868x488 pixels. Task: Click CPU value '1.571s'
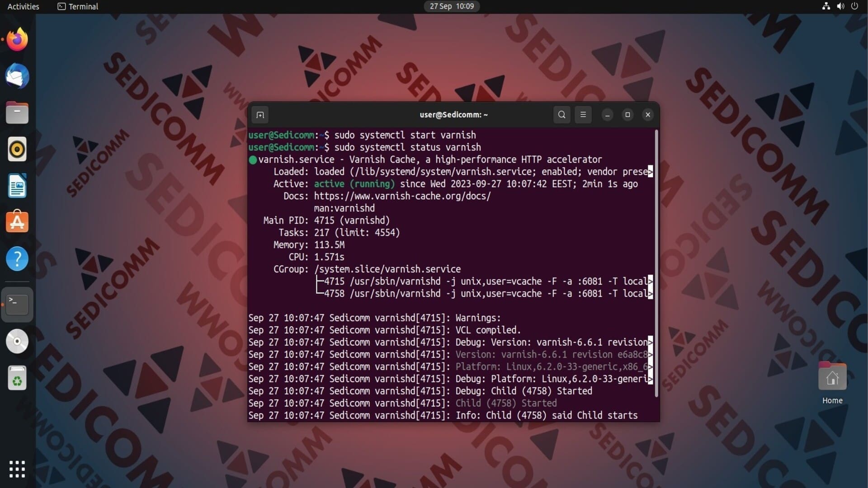pyautogui.click(x=329, y=257)
